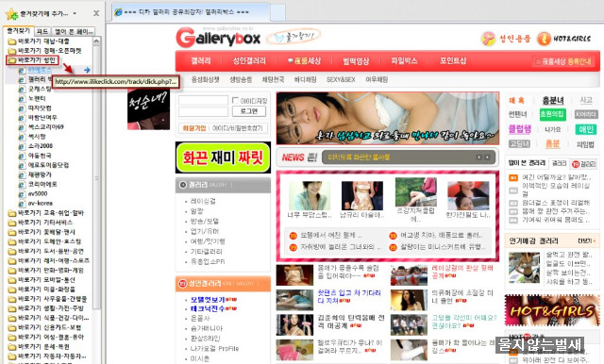604x364 pixels.
Task: Click the Gallerybox logo
Action: 218,38
